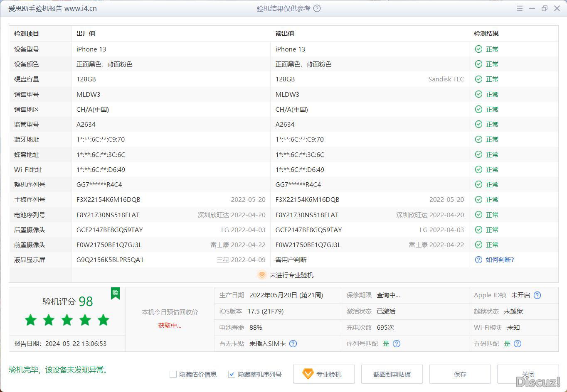Image resolution: width=567 pixels, height=392 pixels.
Task: Uncheck the 隐藏整机序列号 checkbox
Action: coord(232,374)
